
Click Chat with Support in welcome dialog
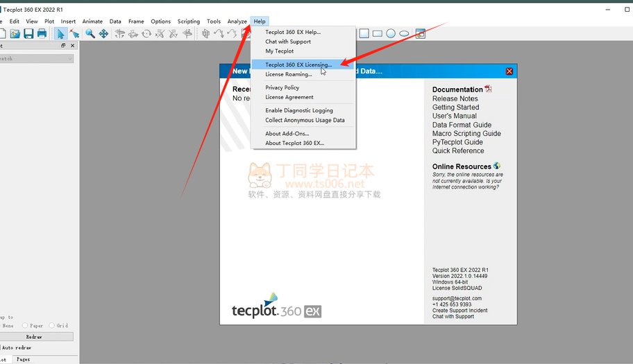tap(453, 316)
